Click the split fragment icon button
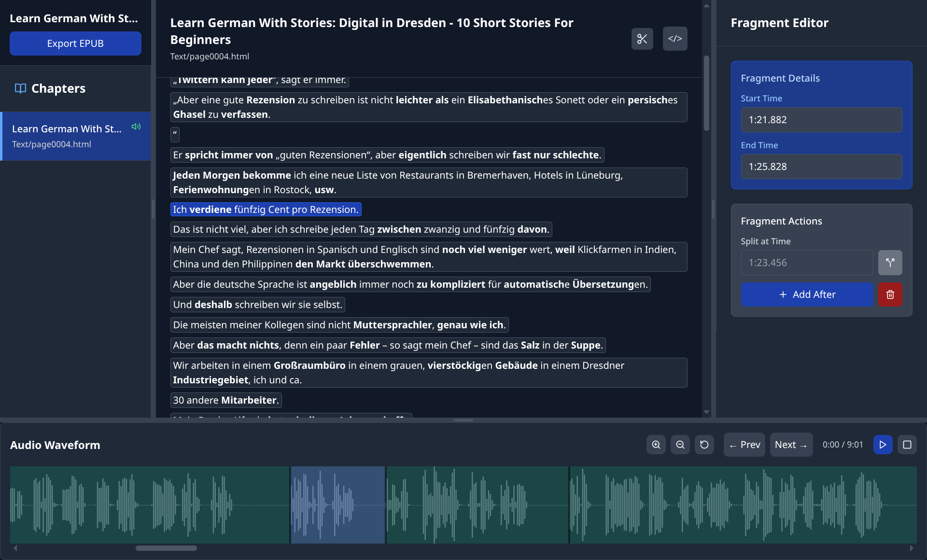This screenshot has height=560, width=927. pyautogui.click(x=890, y=263)
